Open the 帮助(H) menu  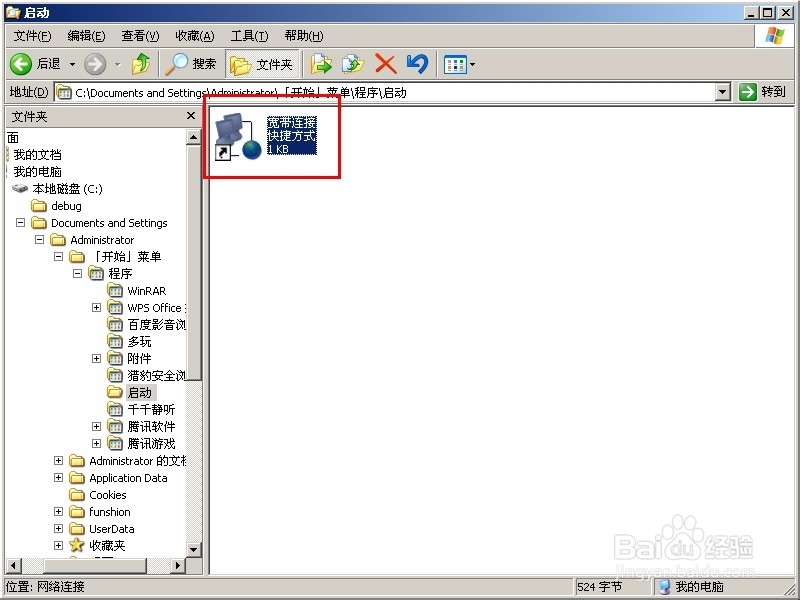click(304, 36)
